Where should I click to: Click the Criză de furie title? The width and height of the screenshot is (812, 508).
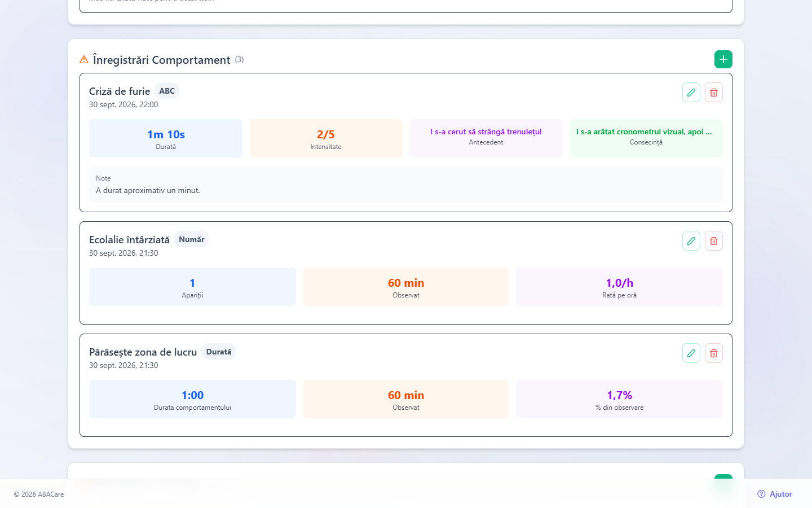[x=120, y=91]
